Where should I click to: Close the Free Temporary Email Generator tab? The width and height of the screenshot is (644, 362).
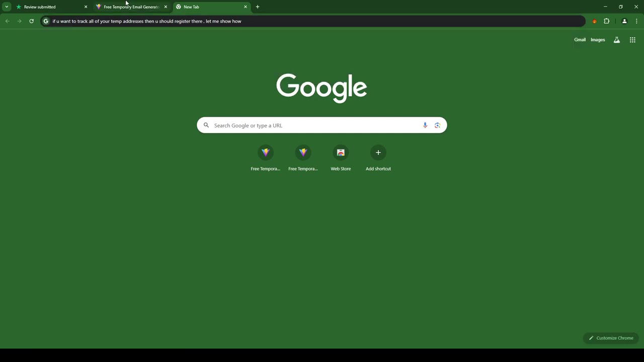pyautogui.click(x=166, y=7)
